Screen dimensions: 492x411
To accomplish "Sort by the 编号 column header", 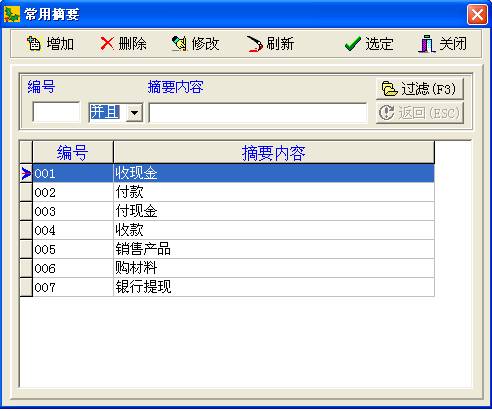I will click(x=73, y=152).
